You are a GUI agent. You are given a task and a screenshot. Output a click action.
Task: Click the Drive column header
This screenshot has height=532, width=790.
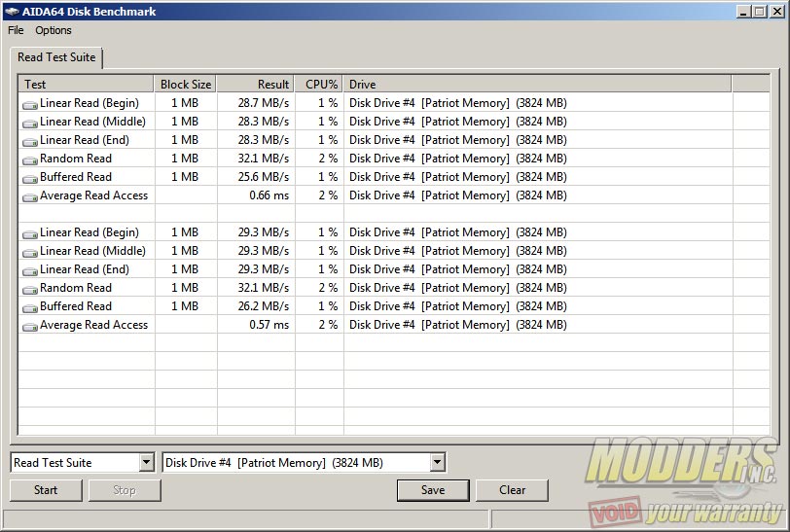tap(537, 85)
